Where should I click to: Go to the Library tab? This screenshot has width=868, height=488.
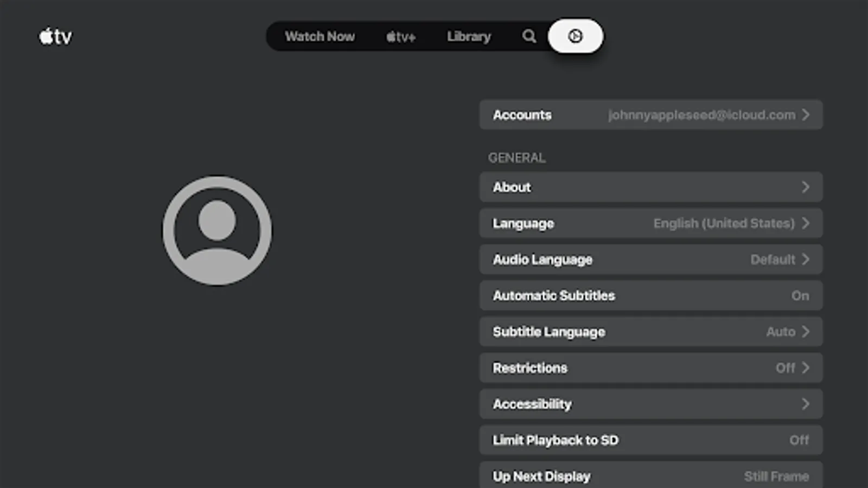(x=469, y=36)
